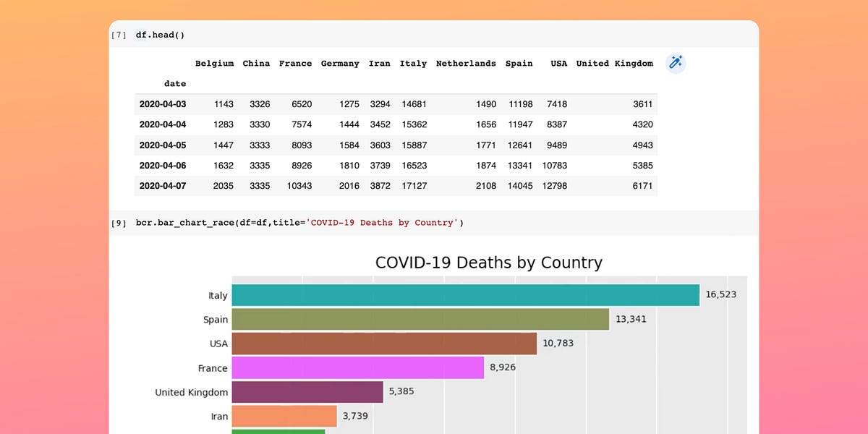Select the Germany column header

(340, 63)
